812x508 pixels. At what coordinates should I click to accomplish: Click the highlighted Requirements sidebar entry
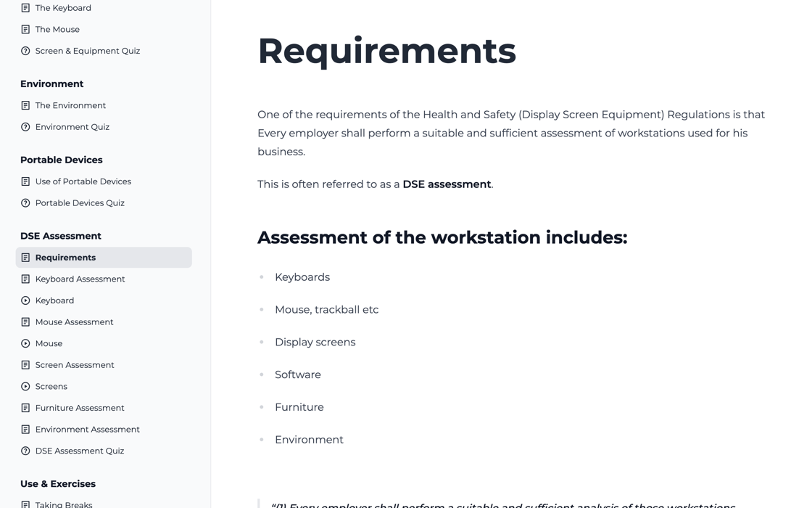[65, 257]
